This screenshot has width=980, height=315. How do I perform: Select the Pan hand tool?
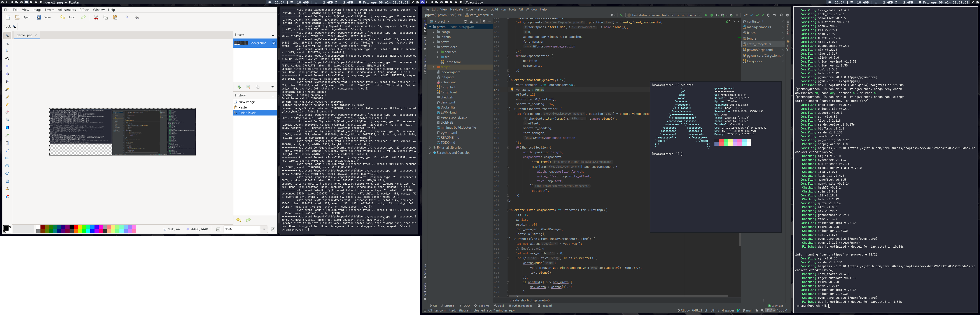coord(7,59)
